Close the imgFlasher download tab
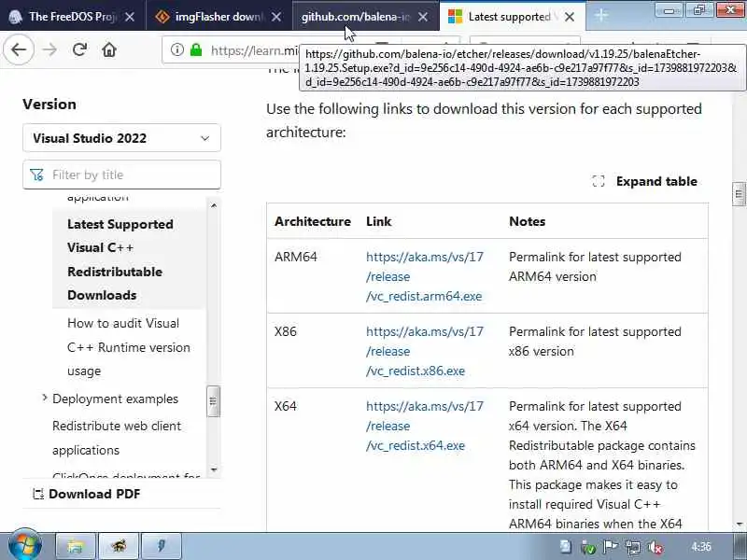747x560 pixels. 275,17
